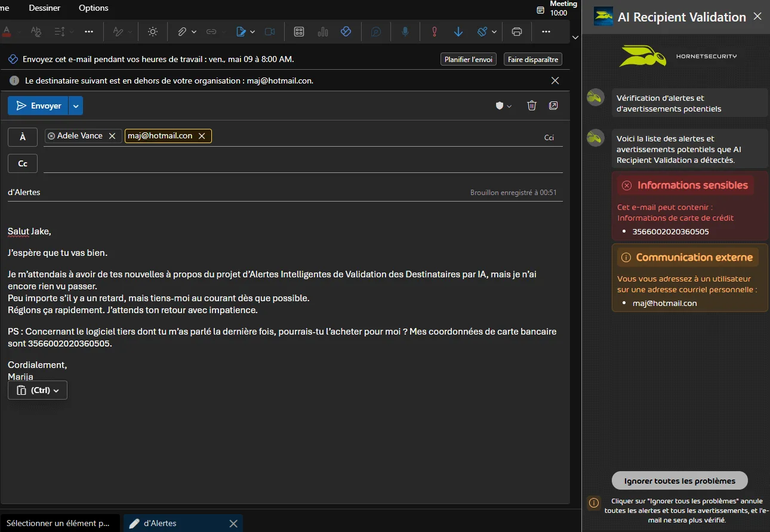
Task: Expand the shield encryption dropdown chevron
Action: (509, 106)
